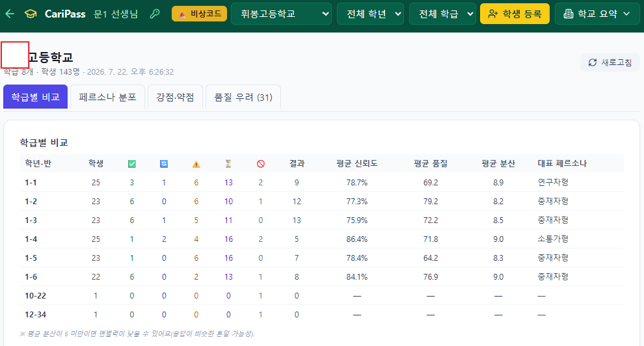Click the 학생 column header

96,163
